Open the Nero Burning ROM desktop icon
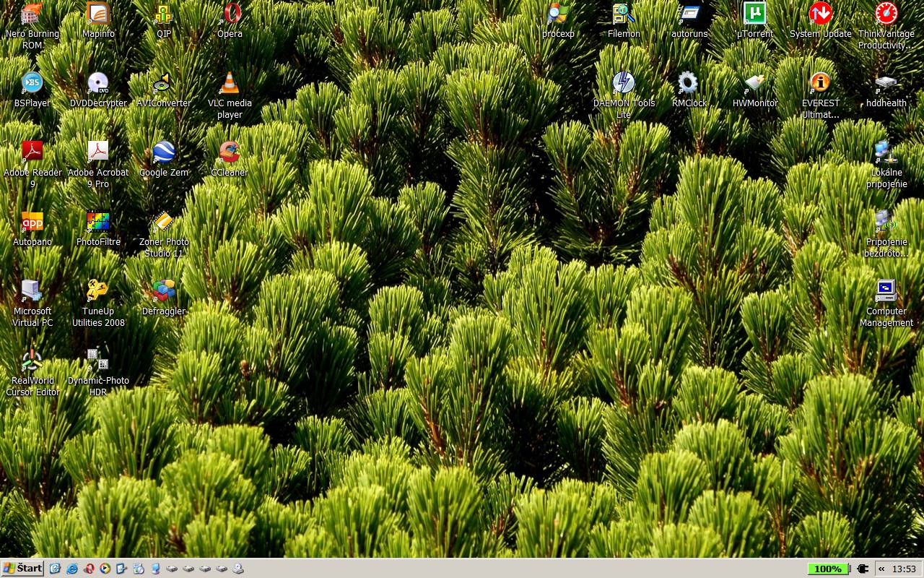This screenshot has width=924, height=578. point(32,14)
